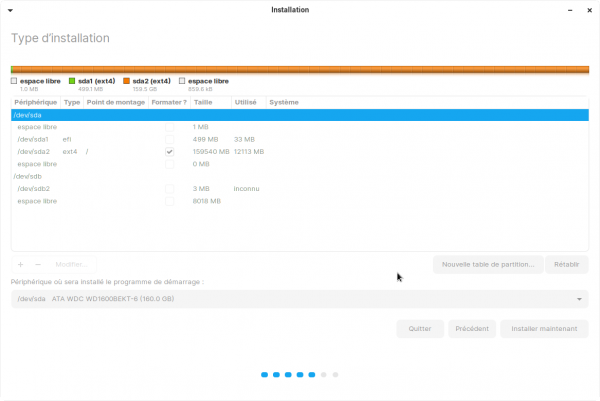The height and width of the screenshot is (401, 600).
Task: Click the minus icon to remove partition
Action: 38,264
